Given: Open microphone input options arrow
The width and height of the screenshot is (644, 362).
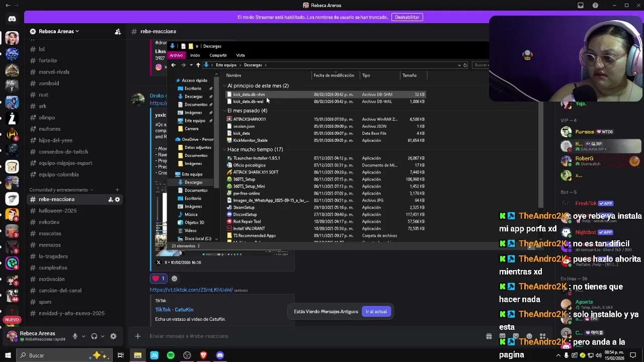Looking at the screenshot, I should pyautogui.click(x=83, y=336).
